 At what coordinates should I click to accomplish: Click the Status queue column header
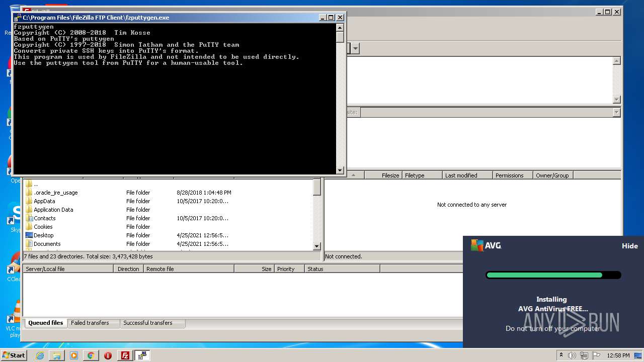tap(342, 269)
